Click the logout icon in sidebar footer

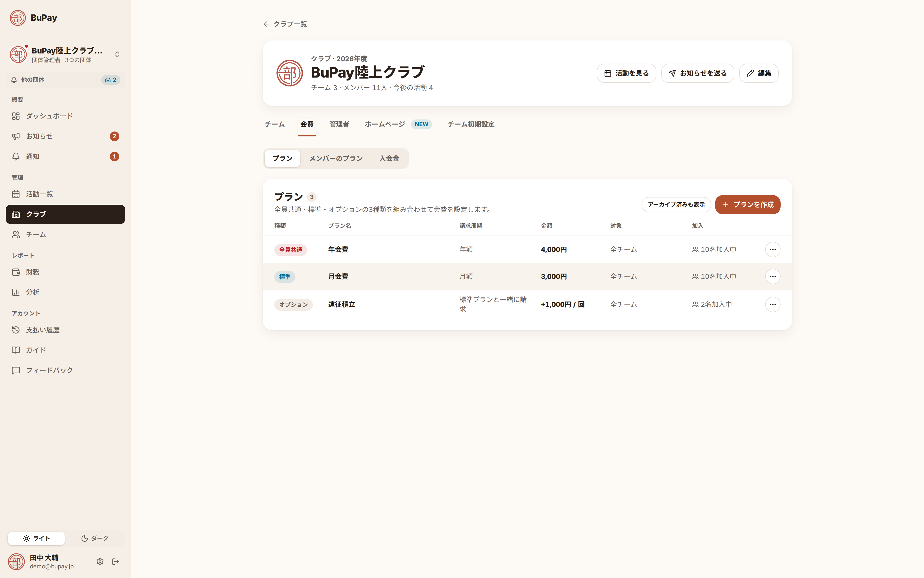click(x=115, y=562)
